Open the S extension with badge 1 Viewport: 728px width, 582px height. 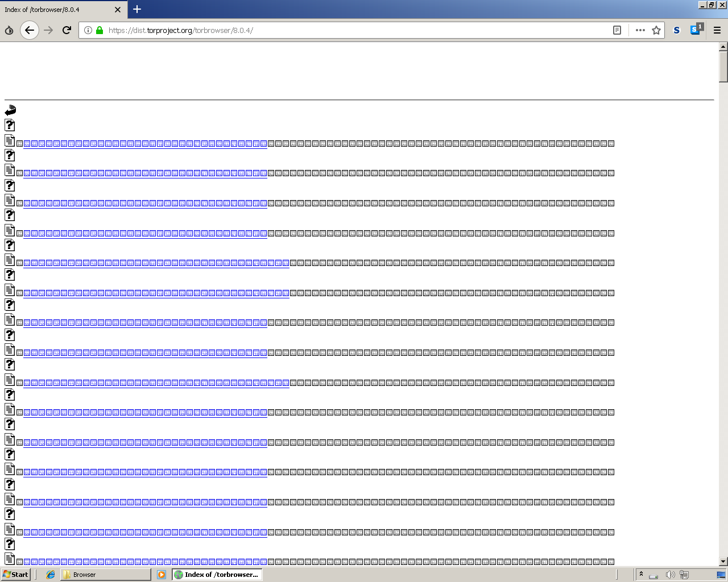(x=696, y=29)
